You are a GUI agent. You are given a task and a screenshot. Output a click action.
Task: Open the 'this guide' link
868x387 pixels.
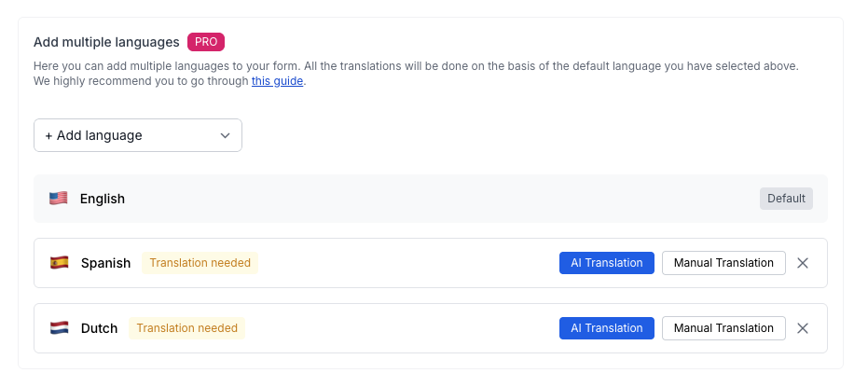(277, 81)
